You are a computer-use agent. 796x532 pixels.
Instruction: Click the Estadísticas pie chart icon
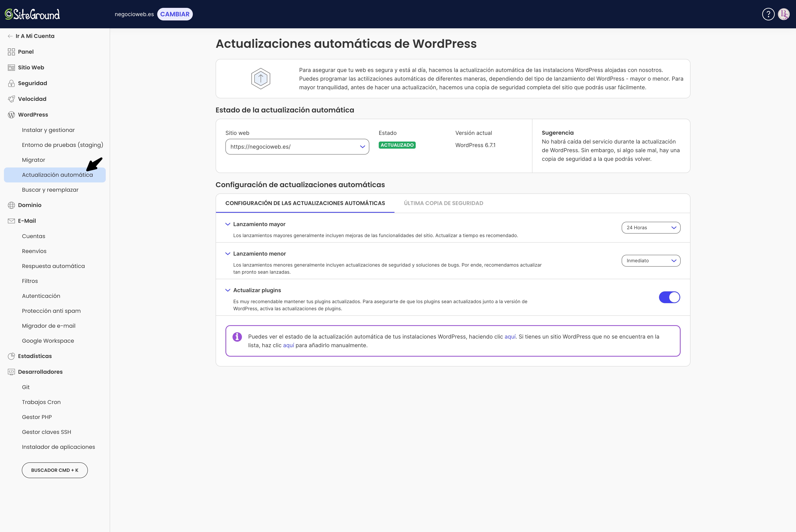coord(11,356)
